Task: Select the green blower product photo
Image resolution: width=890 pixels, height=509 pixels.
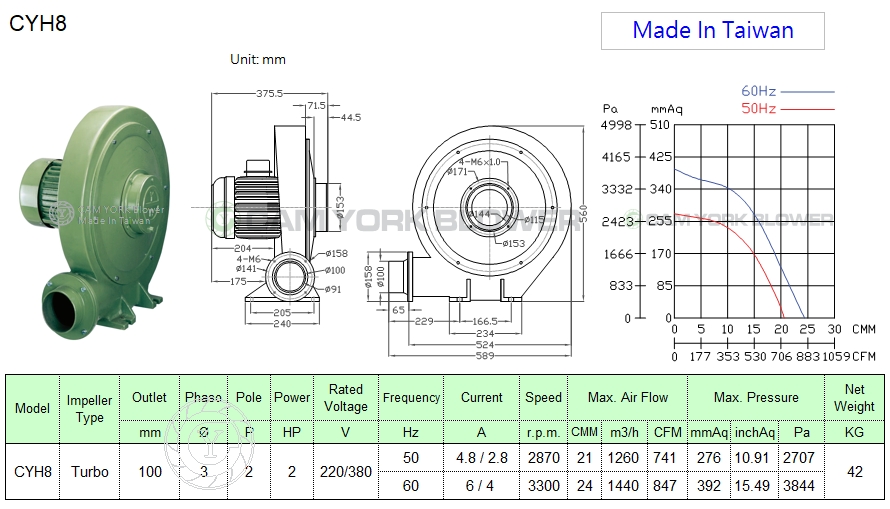Action: (x=94, y=223)
